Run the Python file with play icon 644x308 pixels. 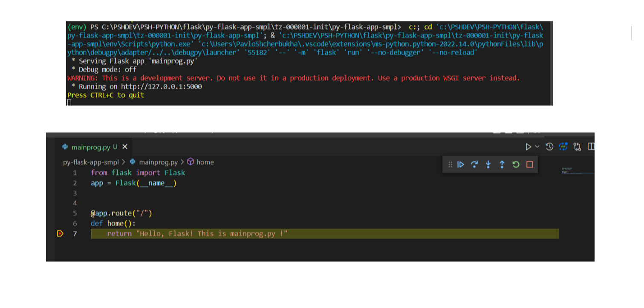pyautogui.click(x=528, y=147)
